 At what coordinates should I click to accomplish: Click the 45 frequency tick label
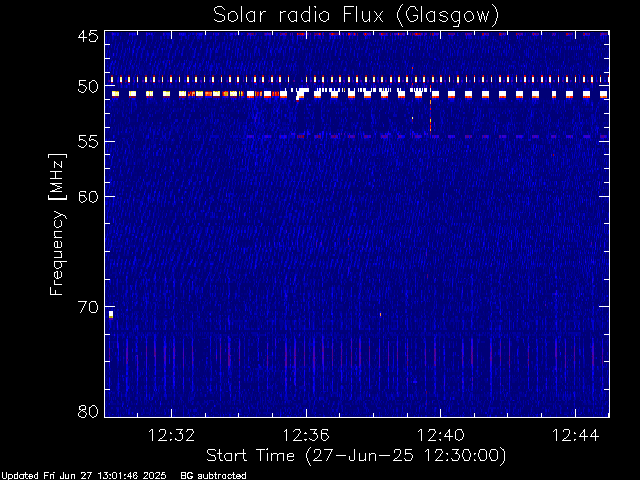[x=88, y=36]
